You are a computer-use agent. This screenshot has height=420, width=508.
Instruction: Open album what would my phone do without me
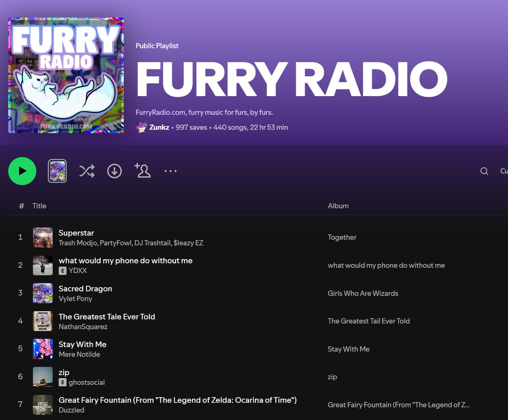pyautogui.click(x=386, y=265)
